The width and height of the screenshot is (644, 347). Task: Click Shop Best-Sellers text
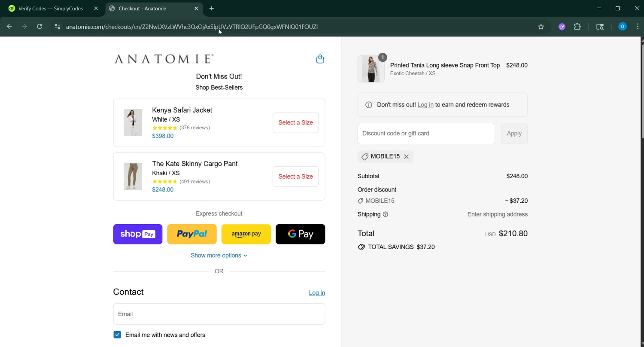coord(219,88)
